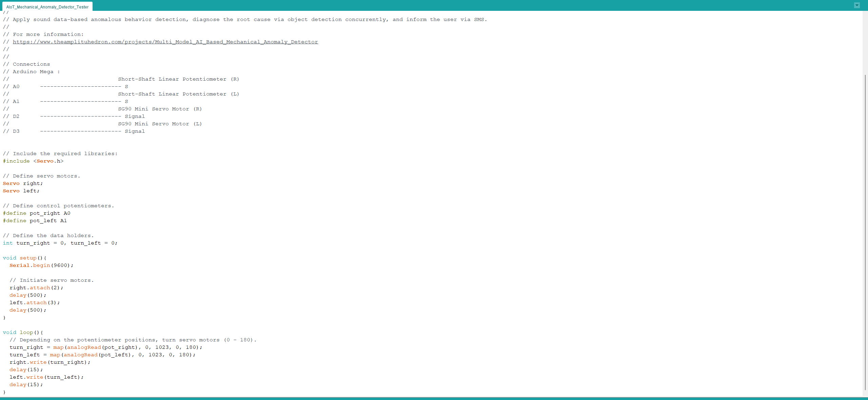Click the right.write(turn_right) statement
Viewport: 868px width, 400px height.
[50, 362]
